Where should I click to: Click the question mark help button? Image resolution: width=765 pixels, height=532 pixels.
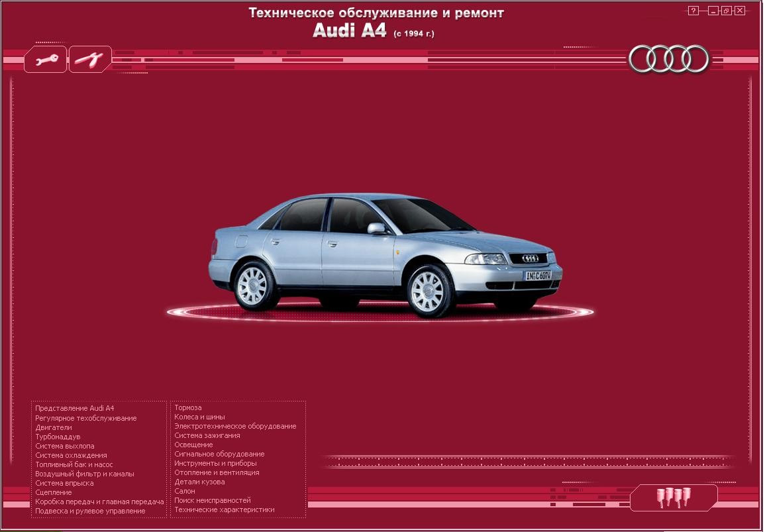pyautogui.click(x=693, y=11)
